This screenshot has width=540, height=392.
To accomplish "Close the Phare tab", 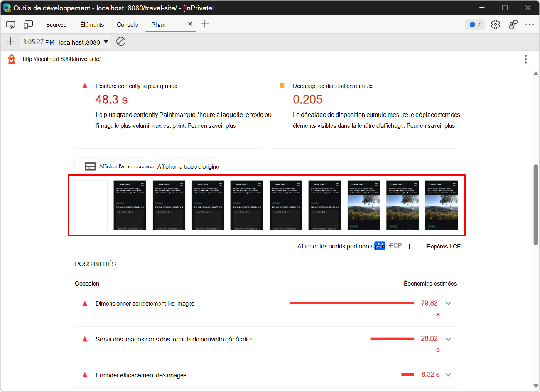I will (x=190, y=24).
